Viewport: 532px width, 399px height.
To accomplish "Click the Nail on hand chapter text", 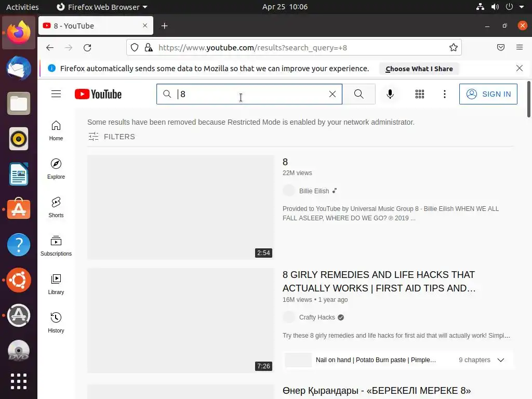I will tap(376, 360).
